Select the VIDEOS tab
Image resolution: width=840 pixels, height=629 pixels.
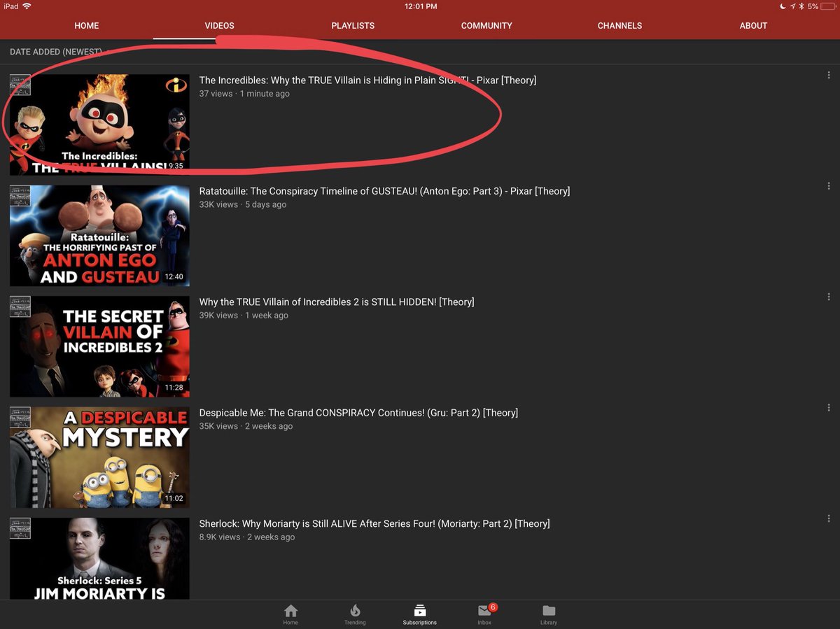(219, 26)
